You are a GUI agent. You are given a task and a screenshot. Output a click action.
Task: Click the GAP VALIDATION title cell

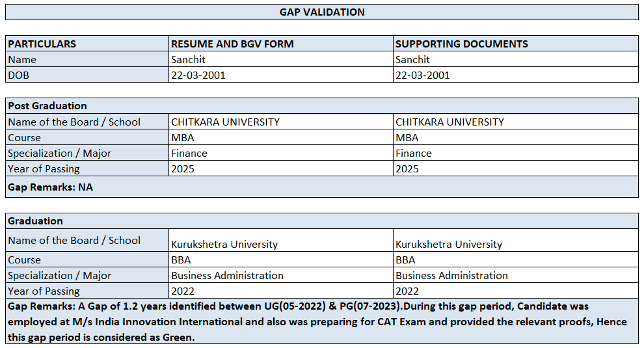[x=322, y=12]
